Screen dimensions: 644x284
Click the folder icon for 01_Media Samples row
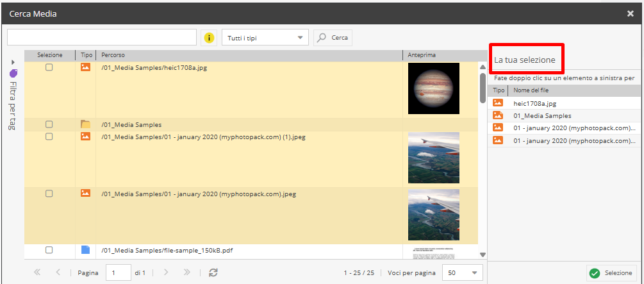85,124
